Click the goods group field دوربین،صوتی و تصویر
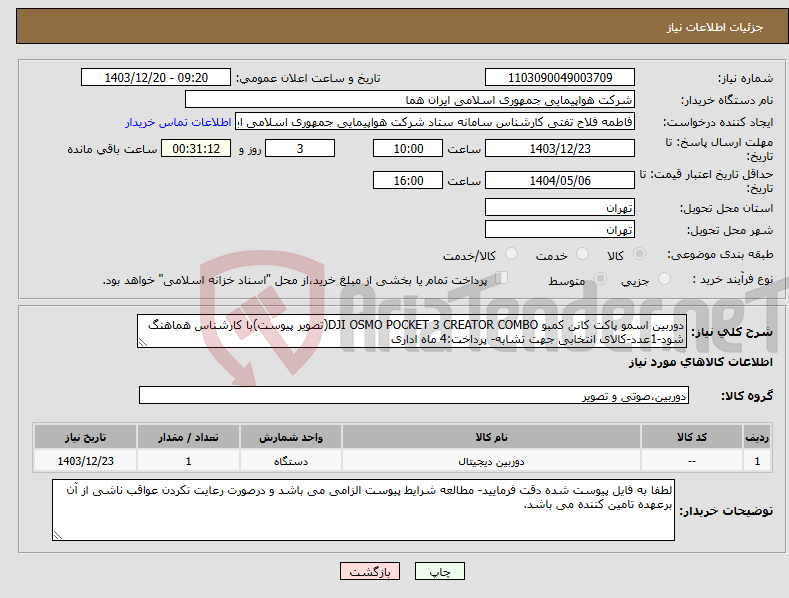Screen dimensions: 789x598 pos(414,396)
